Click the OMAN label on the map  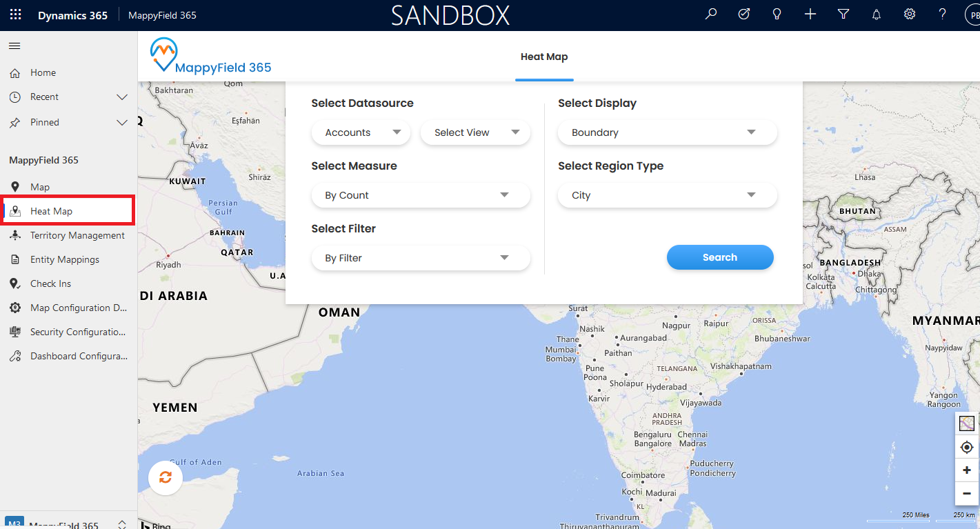[339, 312]
